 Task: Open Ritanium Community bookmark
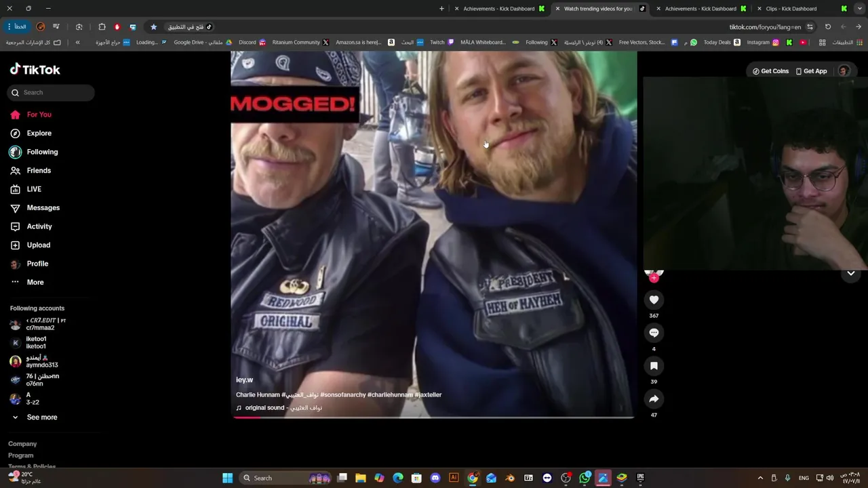click(x=300, y=42)
